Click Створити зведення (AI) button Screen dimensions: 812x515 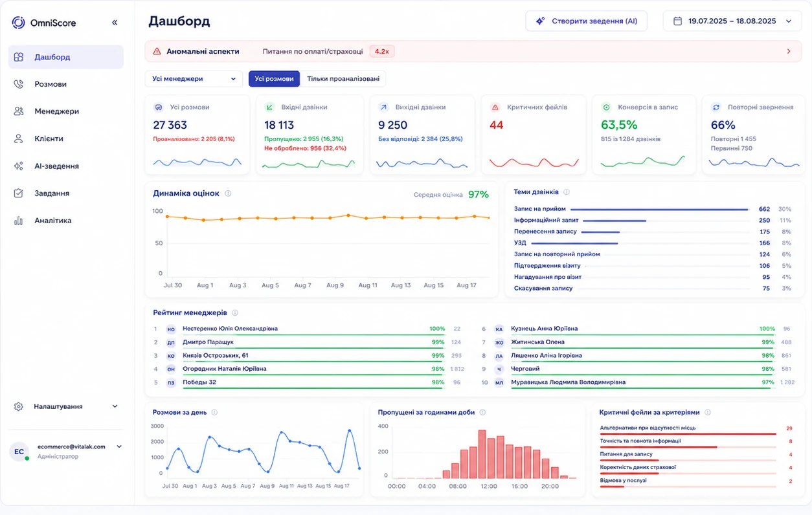(586, 21)
